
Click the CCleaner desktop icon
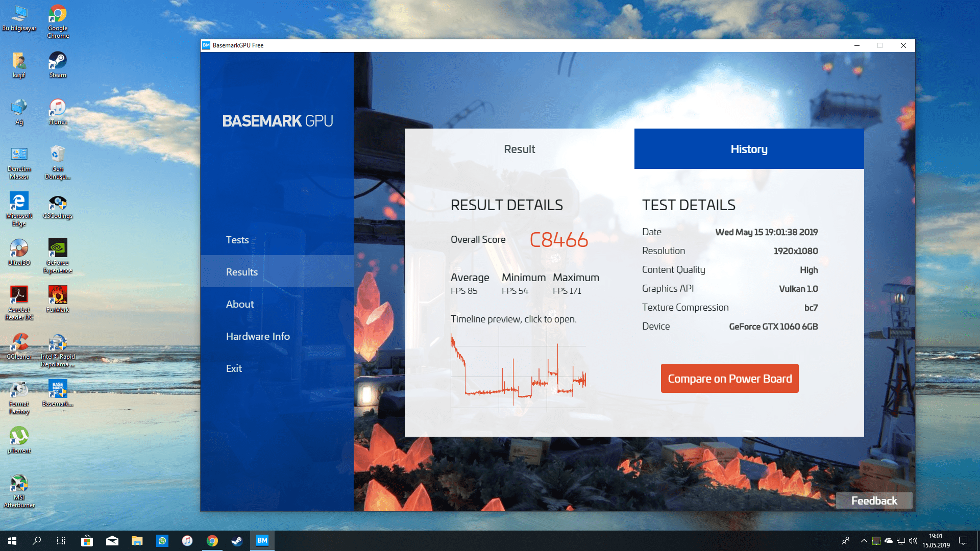[19, 345]
